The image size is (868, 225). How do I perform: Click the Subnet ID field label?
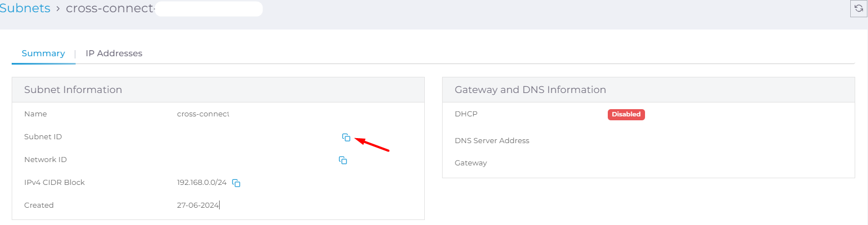(43, 136)
